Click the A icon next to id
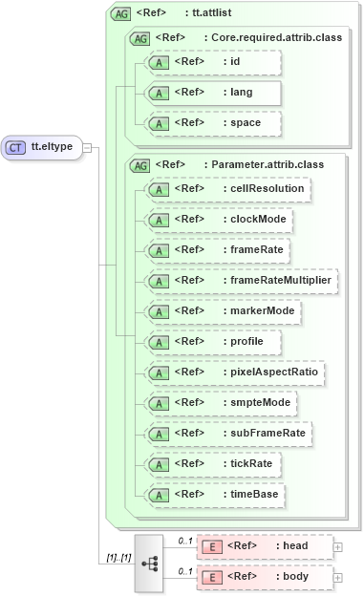 pyautogui.click(x=159, y=63)
